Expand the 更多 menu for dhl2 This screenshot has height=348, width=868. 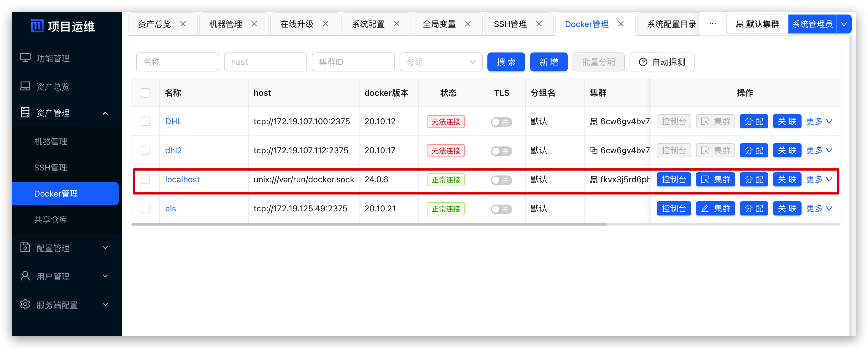(x=819, y=151)
